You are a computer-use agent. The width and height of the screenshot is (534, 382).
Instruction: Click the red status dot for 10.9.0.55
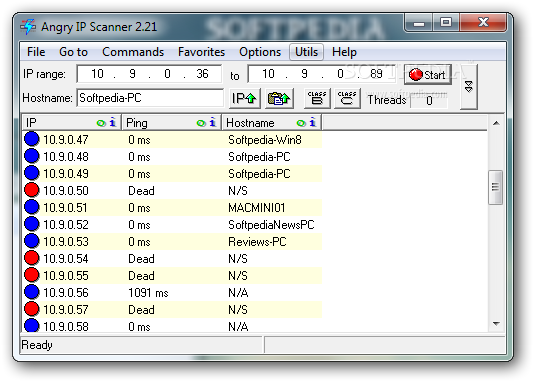click(32, 275)
